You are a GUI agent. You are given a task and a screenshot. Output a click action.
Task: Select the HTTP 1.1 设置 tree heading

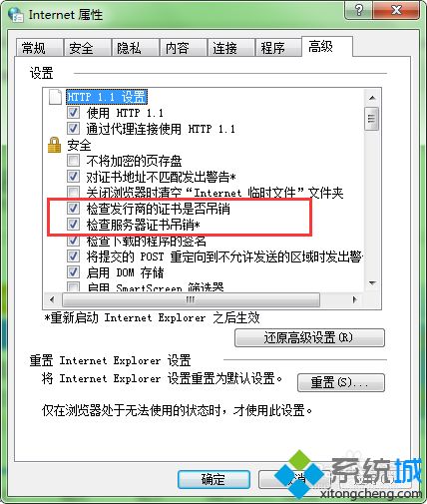pyautogui.click(x=107, y=97)
